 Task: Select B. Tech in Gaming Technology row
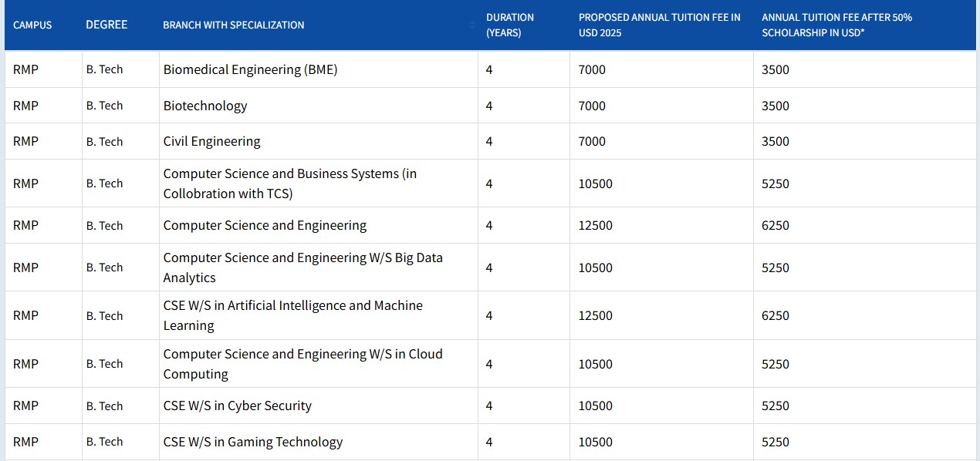pos(104,442)
